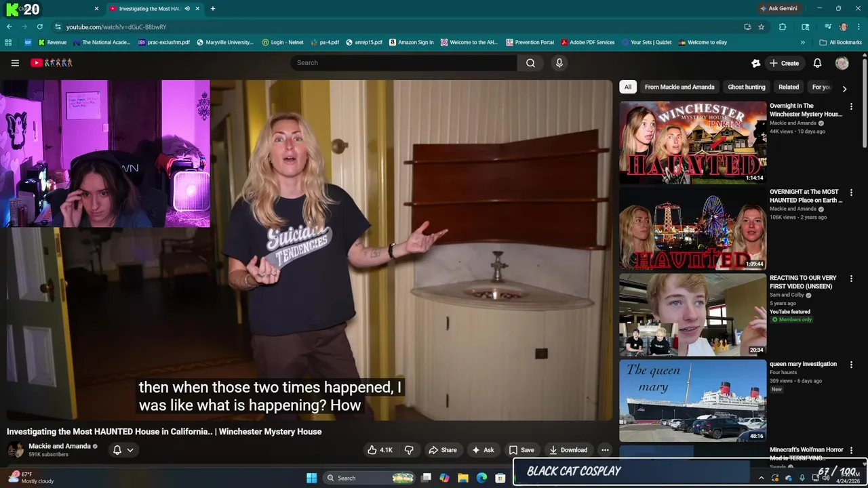The image size is (868, 488).
Task: Open Microsoft Edge from taskbar
Action: pyautogui.click(x=481, y=478)
